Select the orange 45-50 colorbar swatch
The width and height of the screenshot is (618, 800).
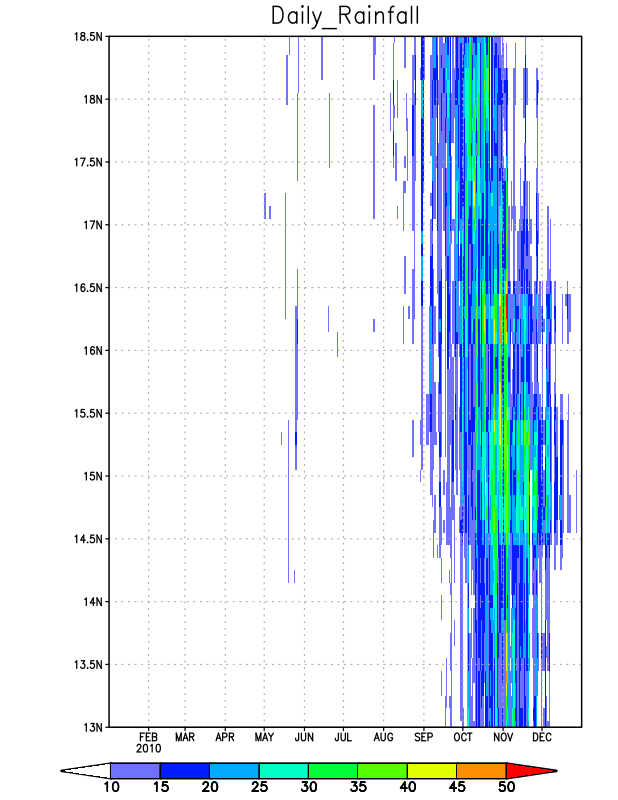click(481, 770)
